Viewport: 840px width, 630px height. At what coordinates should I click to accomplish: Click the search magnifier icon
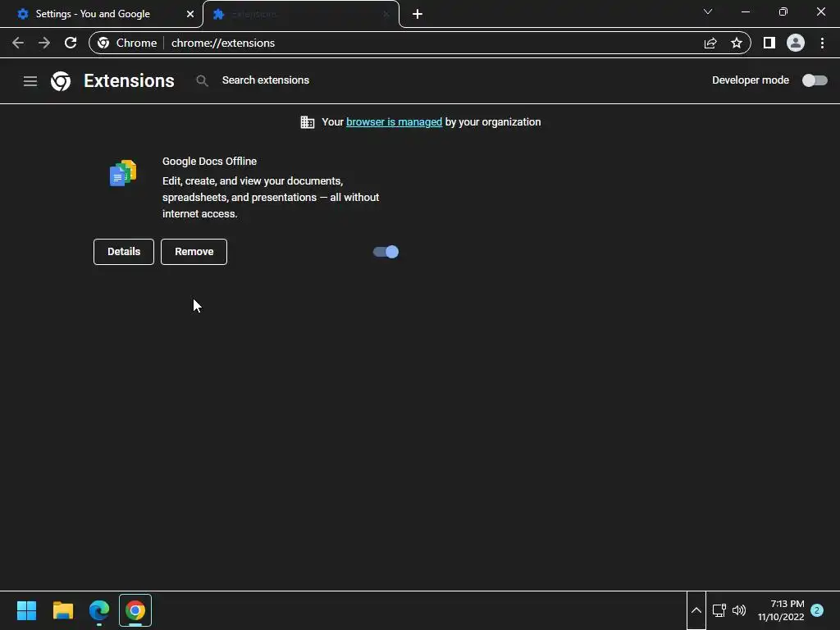coord(202,81)
